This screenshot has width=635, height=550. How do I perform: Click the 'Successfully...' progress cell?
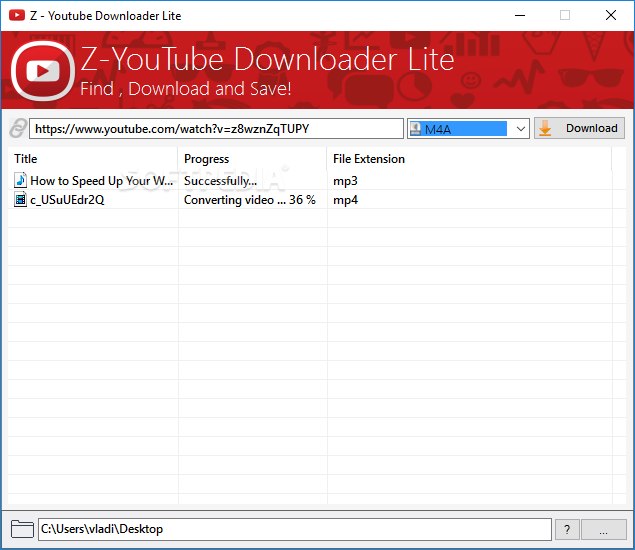point(220,181)
